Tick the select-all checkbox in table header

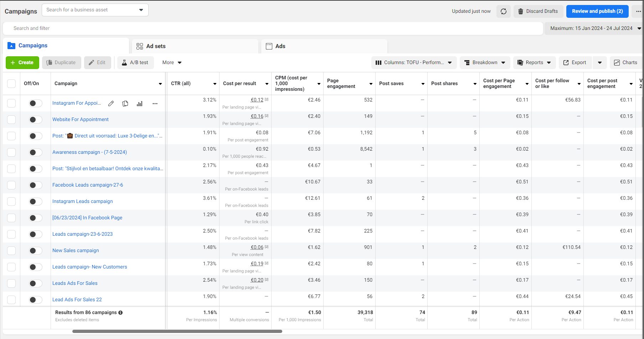[x=11, y=84]
